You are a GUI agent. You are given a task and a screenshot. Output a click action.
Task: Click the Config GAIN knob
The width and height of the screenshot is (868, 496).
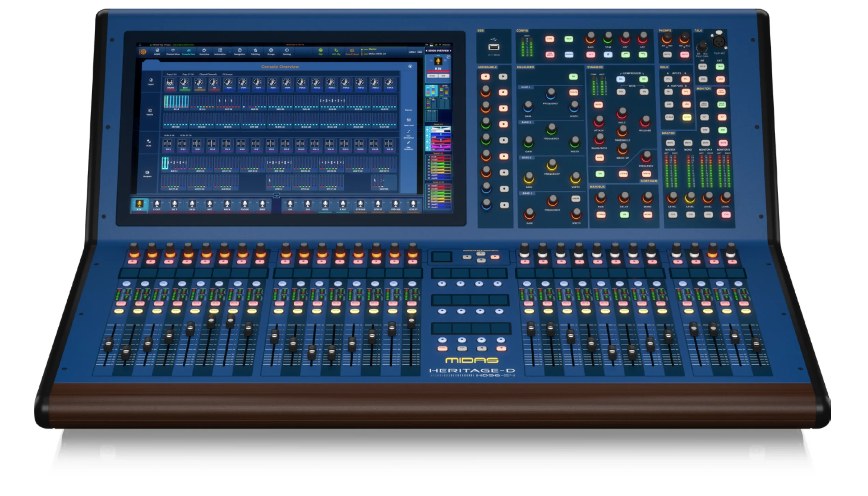590,37
